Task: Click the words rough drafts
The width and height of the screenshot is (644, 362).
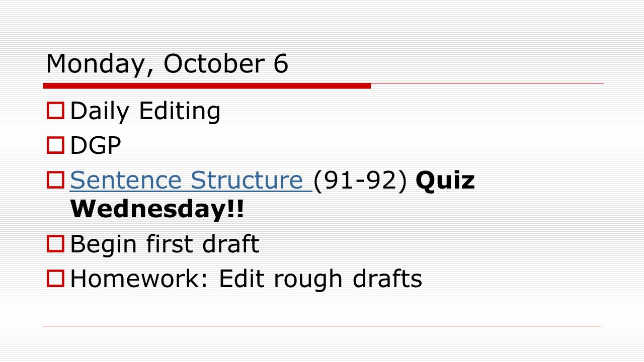Action: 347,280
